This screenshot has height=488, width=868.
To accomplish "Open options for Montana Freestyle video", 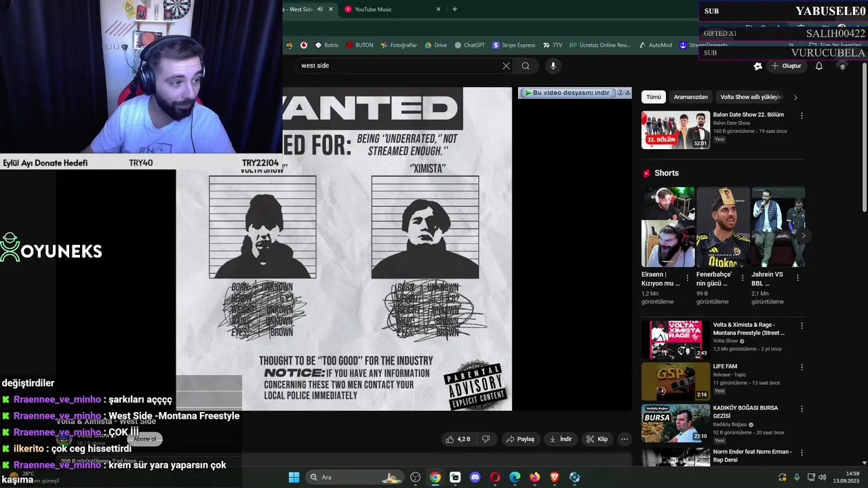I will (x=802, y=326).
